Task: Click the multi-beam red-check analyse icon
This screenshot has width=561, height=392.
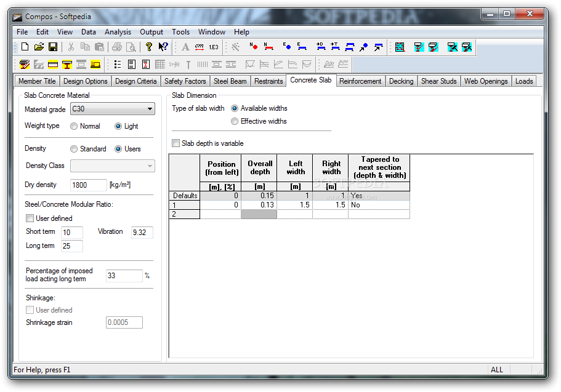Action: [434, 47]
